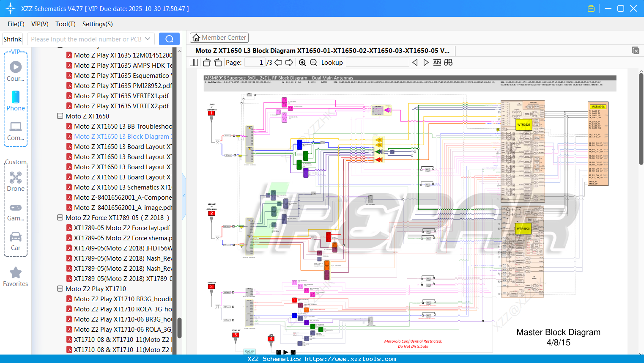Open XT1789-05 Moto Z2 Force layt.pdf
The width and height of the screenshot is (644, 363).
(x=122, y=228)
